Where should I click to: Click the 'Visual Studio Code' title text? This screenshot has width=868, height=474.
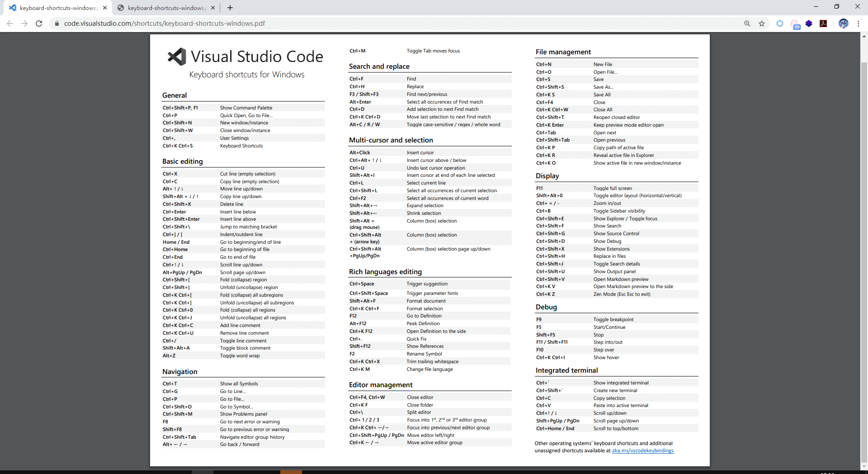(x=257, y=57)
